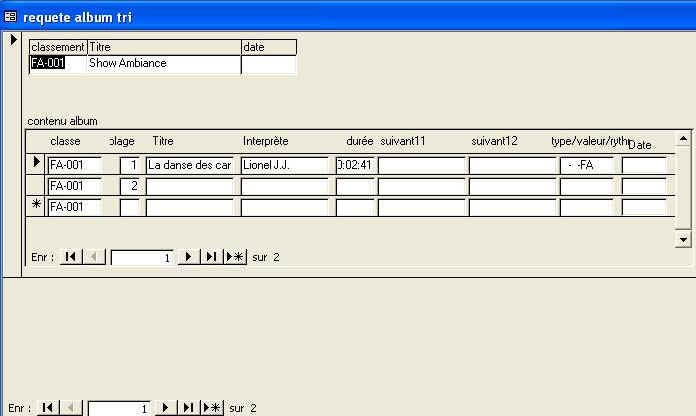The height and width of the screenshot is (416, 696).
Task: Go to first record in main form navigator
Action: pos(46,408)
